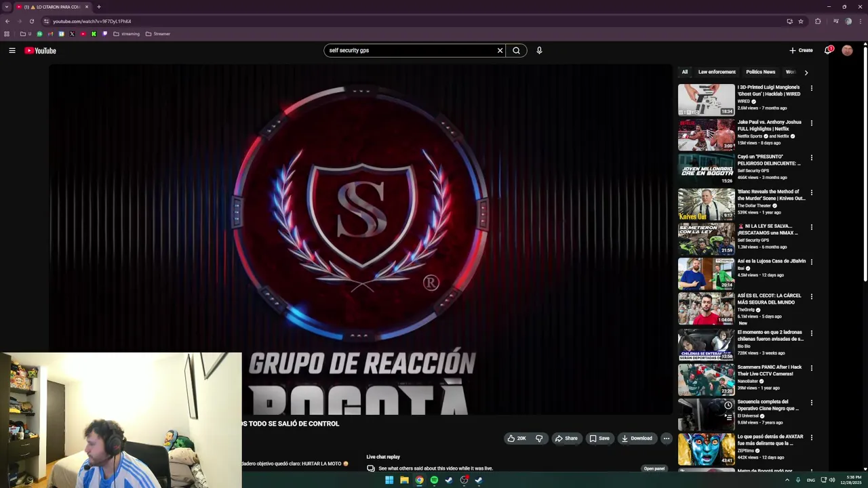
Task: Select the Politics News chip
Action: (760, 72)
